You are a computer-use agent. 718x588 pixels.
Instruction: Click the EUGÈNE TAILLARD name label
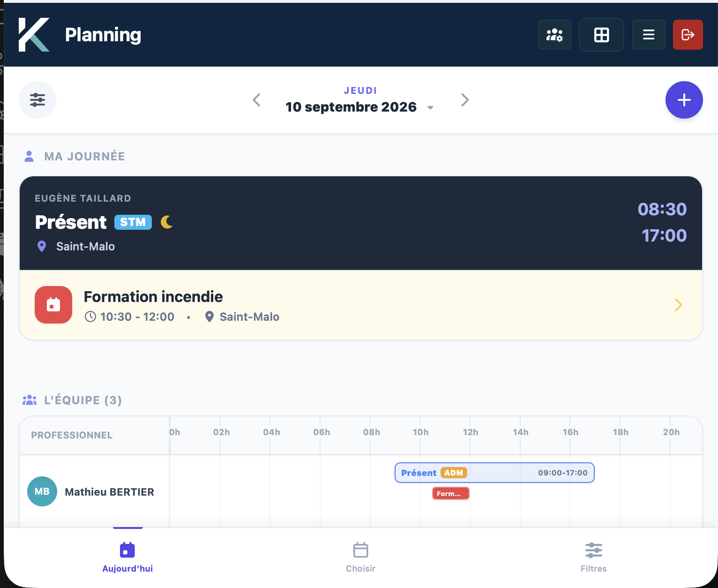(83, 198)
